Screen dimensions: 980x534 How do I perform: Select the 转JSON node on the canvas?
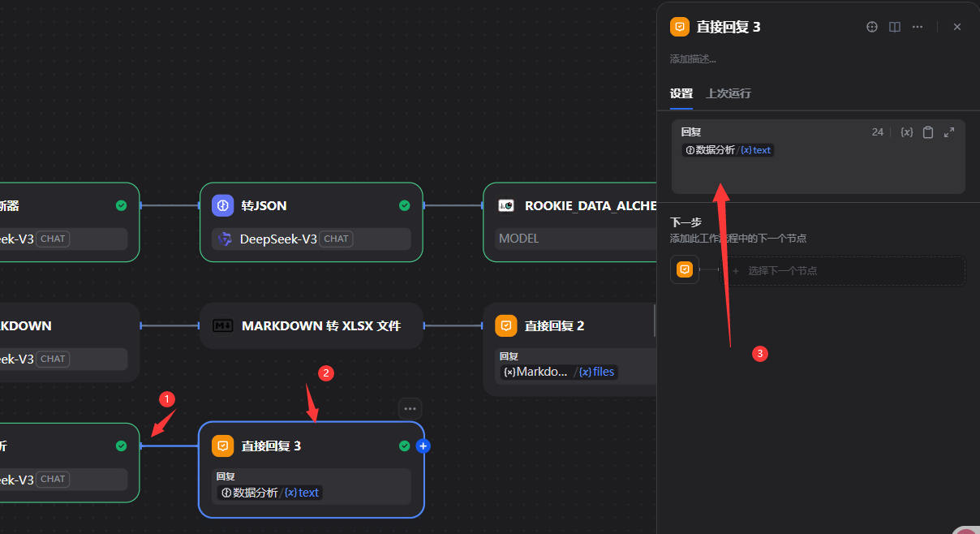(x=312, y=206)
